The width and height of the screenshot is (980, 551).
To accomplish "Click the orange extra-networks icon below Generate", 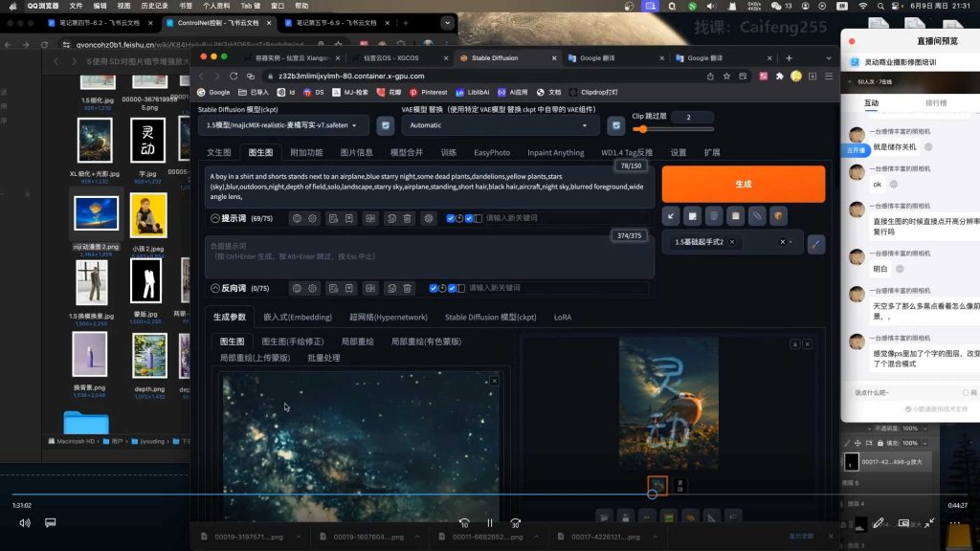I will click(778, 216).
